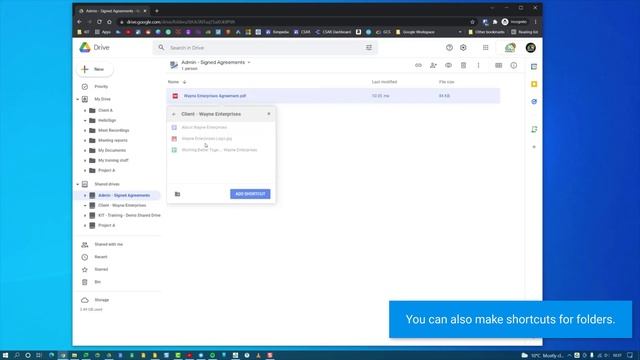Click the Chrome address bar

point(294,22)
